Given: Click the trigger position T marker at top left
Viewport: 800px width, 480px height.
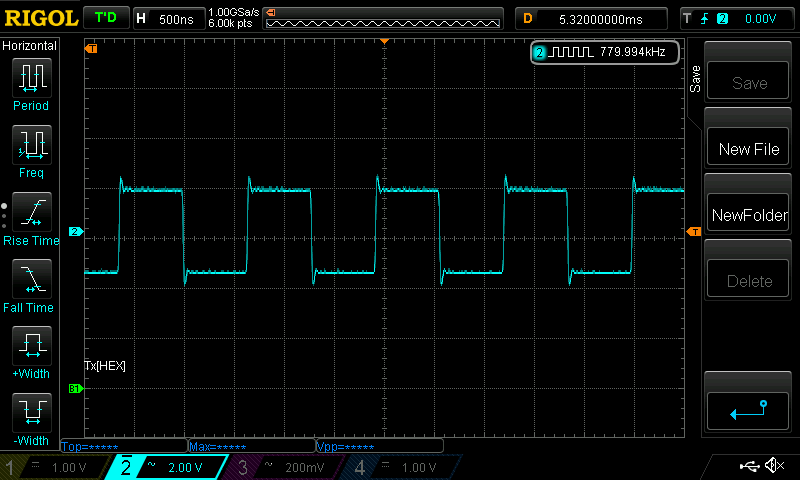Looking at the screenshot, I should click(91, 48).
